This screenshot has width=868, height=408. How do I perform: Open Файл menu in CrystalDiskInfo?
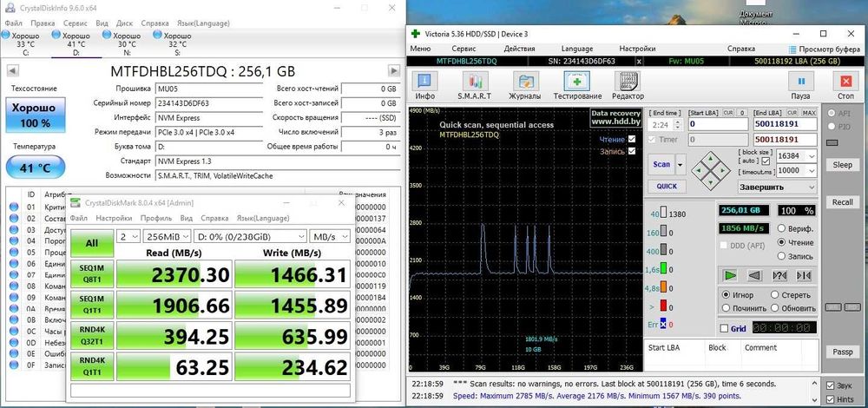(x=14, y=23)
